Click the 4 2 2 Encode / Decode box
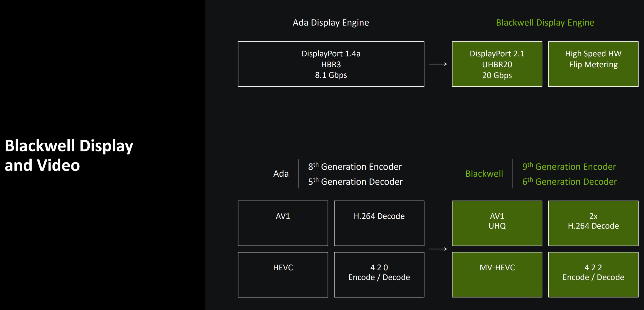 593,274
